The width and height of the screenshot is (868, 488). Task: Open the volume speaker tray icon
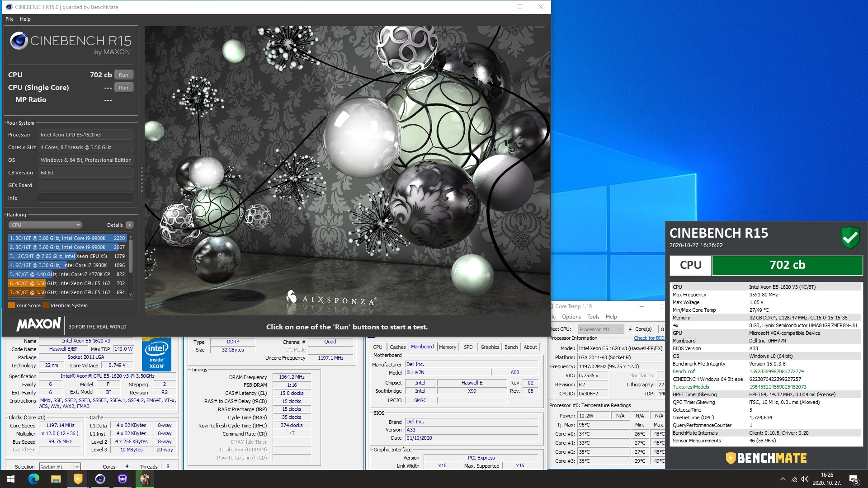pos(805,479)
